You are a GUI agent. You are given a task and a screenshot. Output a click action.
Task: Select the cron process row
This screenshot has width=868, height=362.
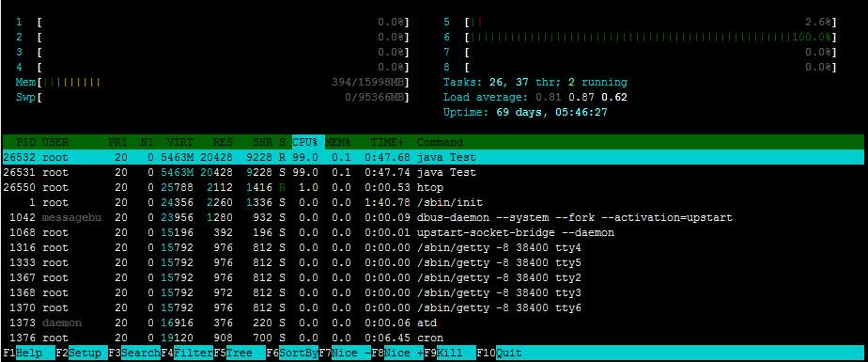click(433, 338)
